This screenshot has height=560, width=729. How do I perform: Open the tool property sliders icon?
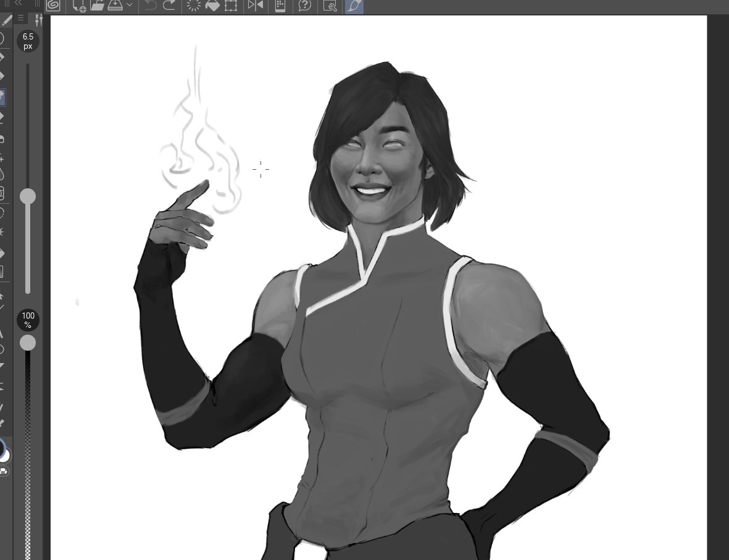pyautogui.click(x=39, y=19)
